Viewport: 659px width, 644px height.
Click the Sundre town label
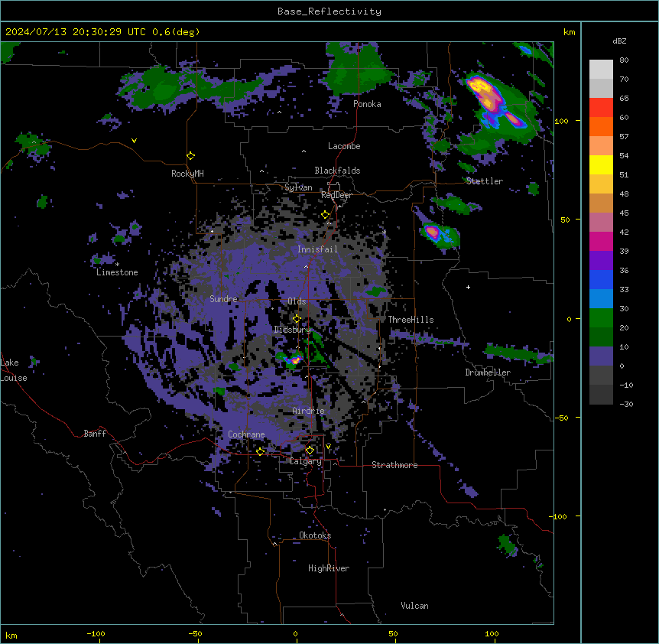coord(223,299)
